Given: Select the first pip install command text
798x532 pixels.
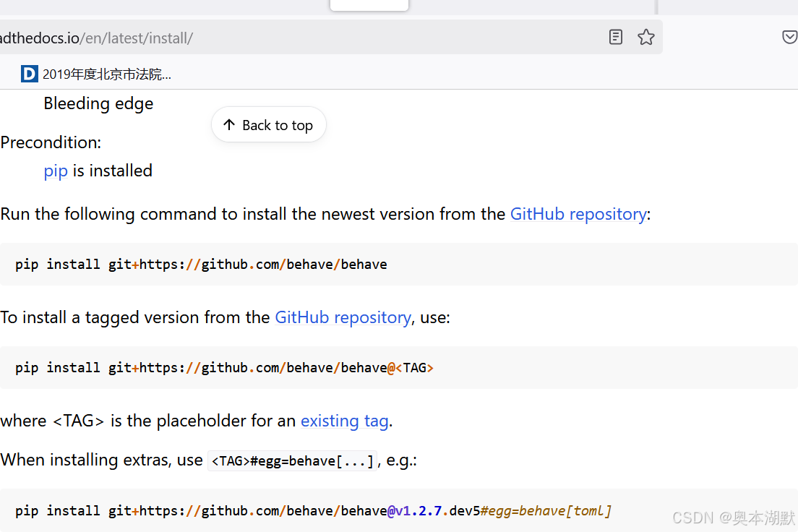Looking at the screenshot, I should click(x=201, y=264).
